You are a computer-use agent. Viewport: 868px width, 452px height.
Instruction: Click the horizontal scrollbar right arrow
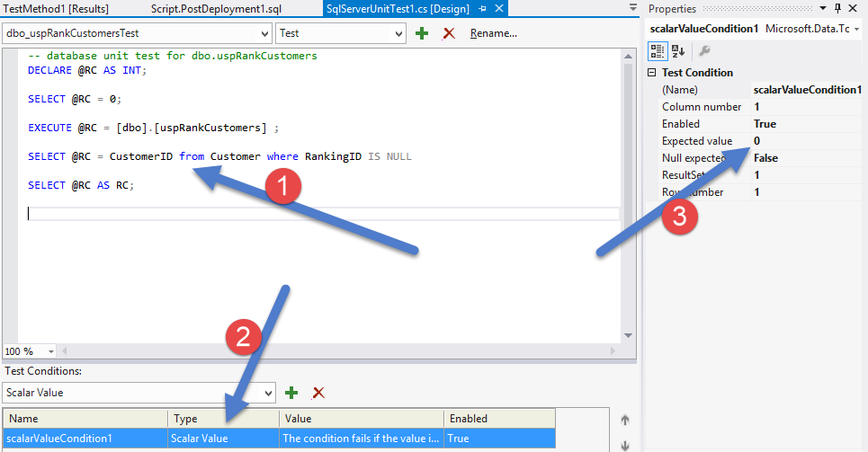[613, 350]
